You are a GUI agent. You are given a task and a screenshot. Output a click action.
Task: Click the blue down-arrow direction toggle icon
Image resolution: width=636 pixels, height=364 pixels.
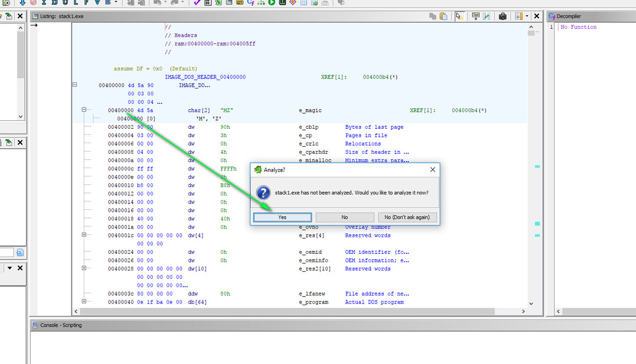point(22,3)
